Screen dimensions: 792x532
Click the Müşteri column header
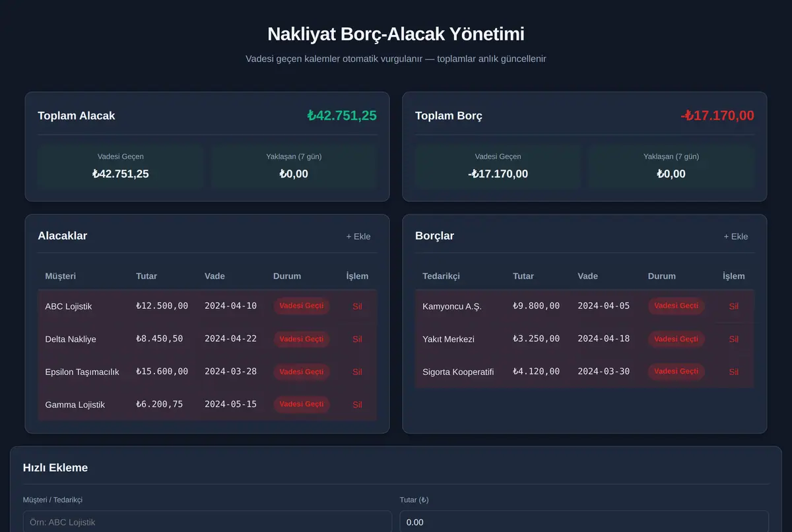click(61, 276)
